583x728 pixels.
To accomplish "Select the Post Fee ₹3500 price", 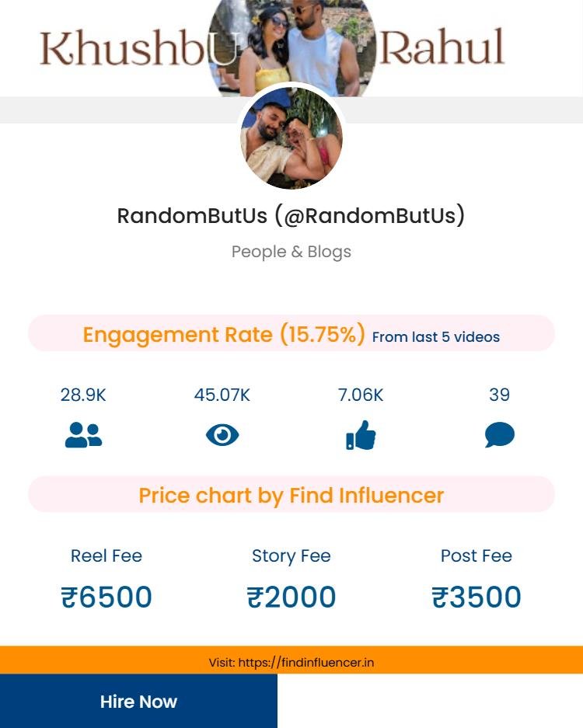I will click(x=476, y=597).
